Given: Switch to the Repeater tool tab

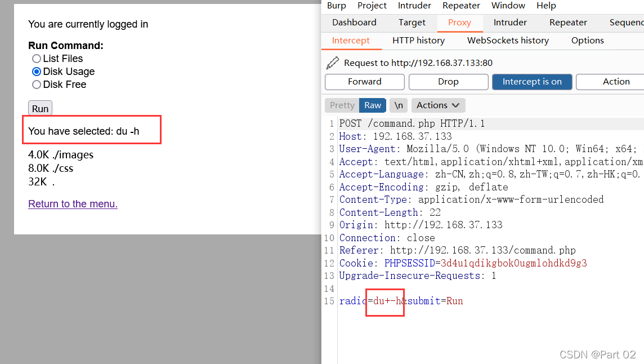Looking at the screenshot, I should pos(568,23).
